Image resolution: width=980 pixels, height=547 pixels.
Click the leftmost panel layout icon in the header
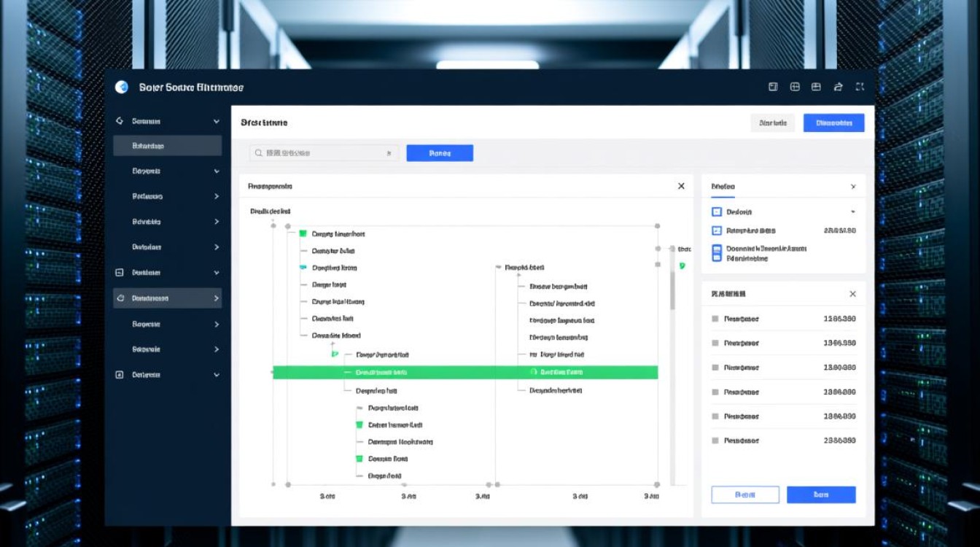pos(773,87)
